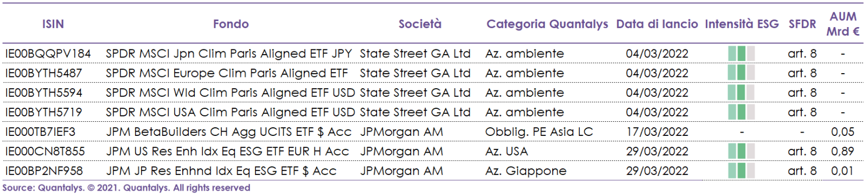Click AUM Mrd € column header
The image size is (868, 196).
(843, 24)
